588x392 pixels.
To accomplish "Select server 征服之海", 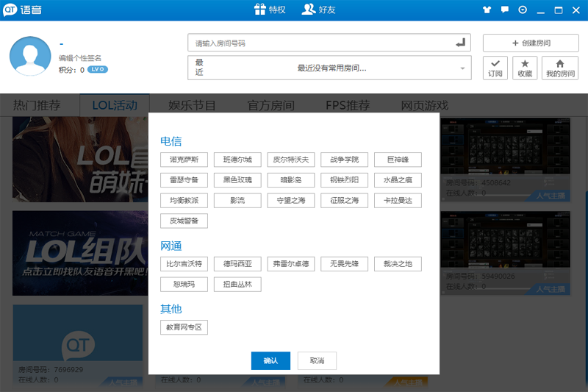I will [x=344, y=200].
